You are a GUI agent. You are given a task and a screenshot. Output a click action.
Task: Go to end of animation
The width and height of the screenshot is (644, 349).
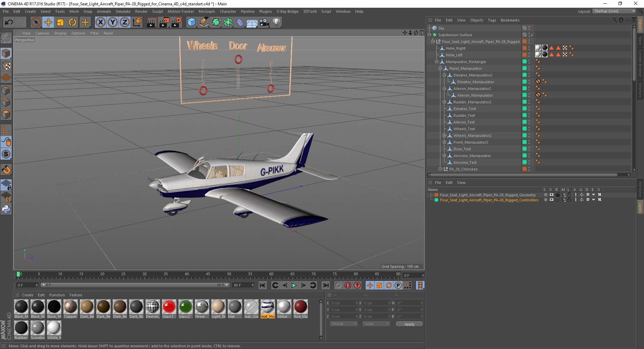(325, 285)
